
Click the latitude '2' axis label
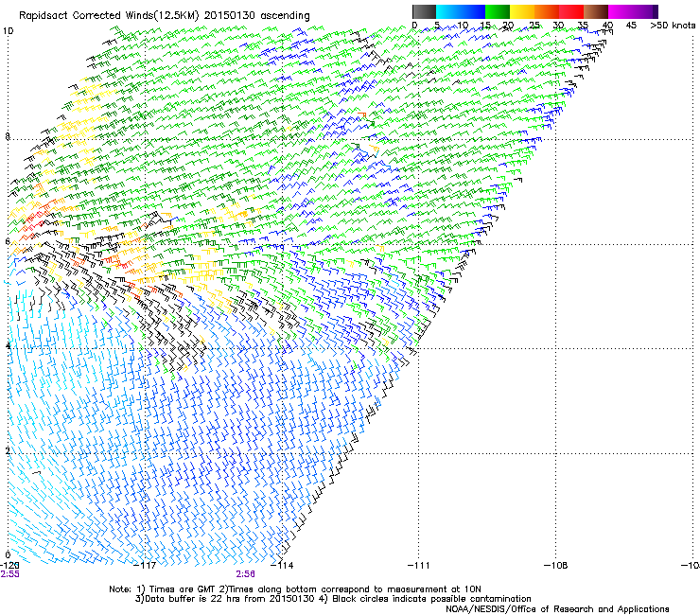click(x=8, y=451)
